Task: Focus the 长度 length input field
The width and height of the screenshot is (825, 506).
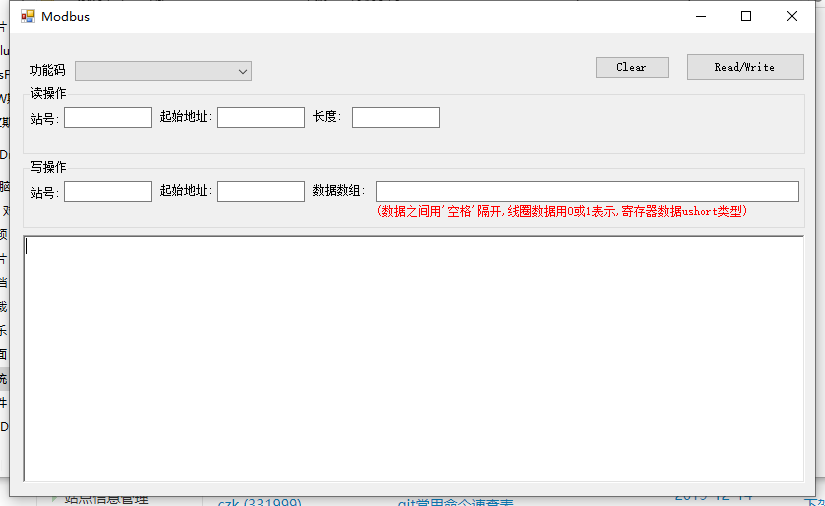Action: click(396, 117)
